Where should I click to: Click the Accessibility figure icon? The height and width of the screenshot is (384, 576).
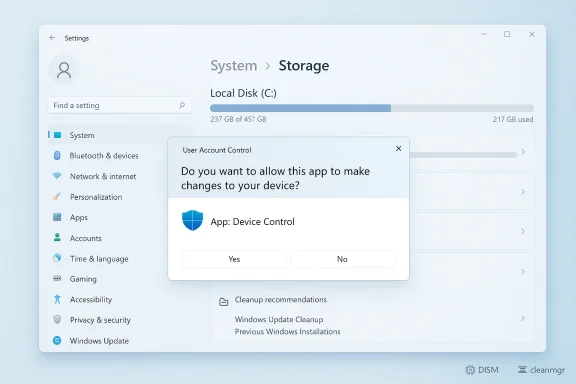tap(57, 299)
